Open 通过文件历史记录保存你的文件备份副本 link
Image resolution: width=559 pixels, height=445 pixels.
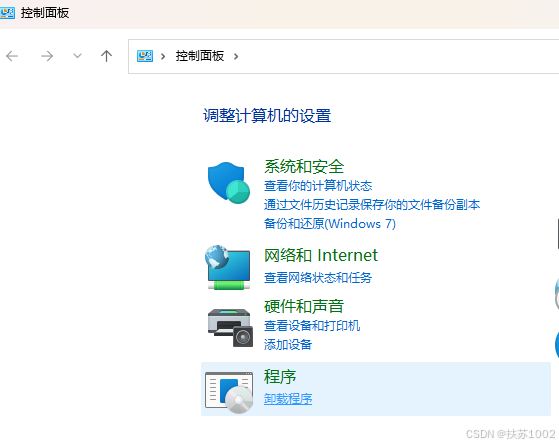[x=372, y=205]
